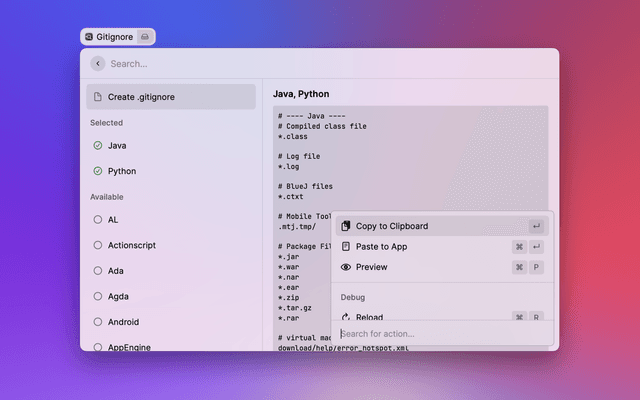Click the Copy to Clipboard icon
The height and width of the screenshot is (400, 640).
[x=346, y=226]
